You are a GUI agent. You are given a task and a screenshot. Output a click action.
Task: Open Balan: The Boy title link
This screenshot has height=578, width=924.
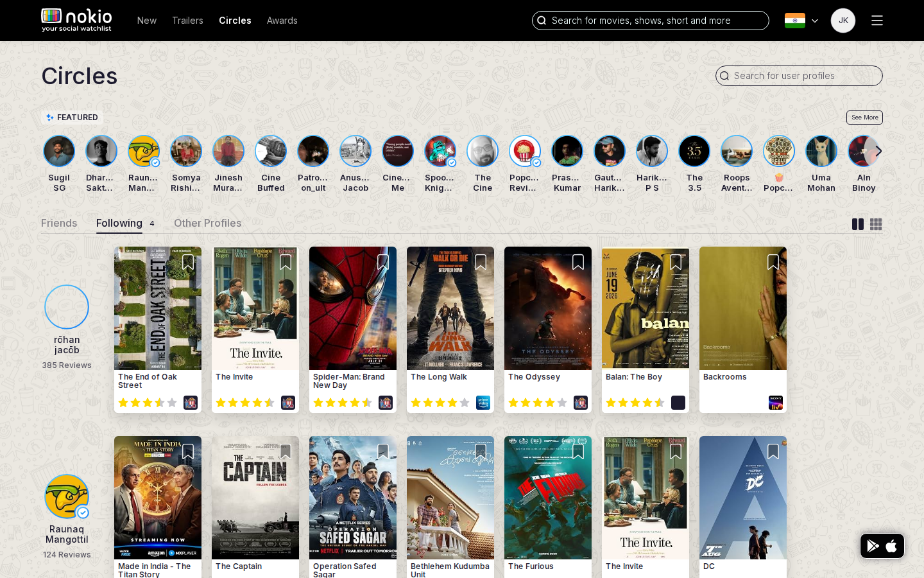click(x=634, y=377)
